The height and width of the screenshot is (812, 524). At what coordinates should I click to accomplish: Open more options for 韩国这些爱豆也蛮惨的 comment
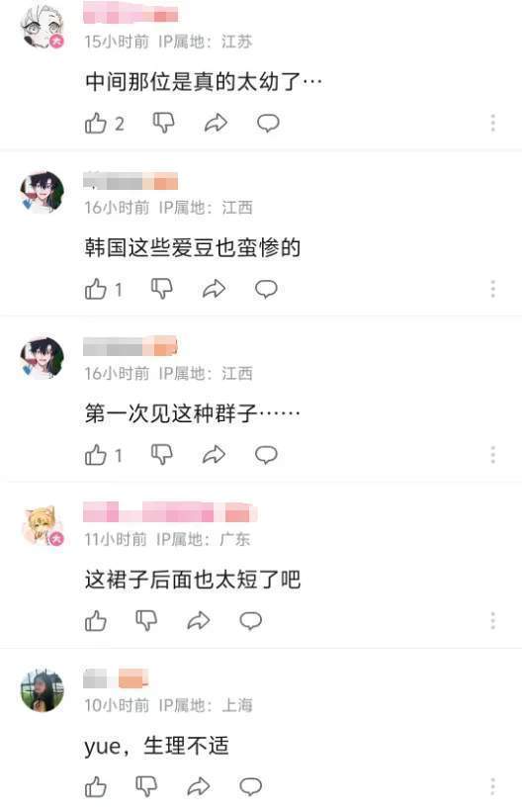493,289
